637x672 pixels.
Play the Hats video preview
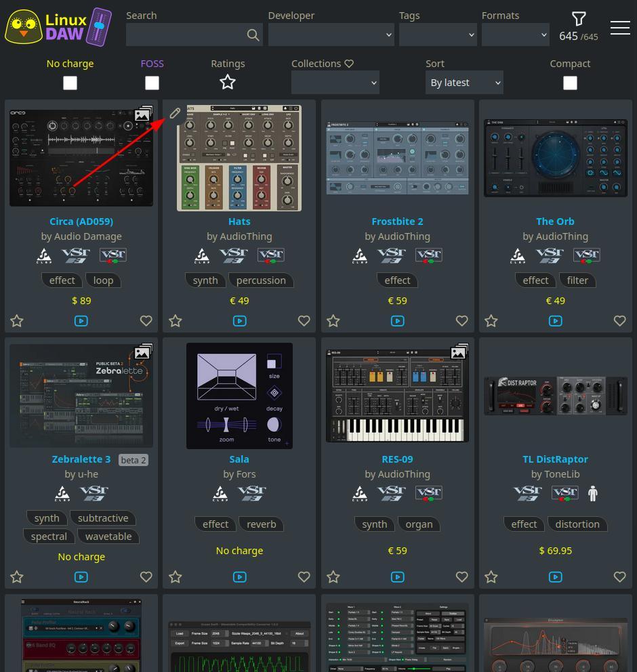[x=240, y=321]
